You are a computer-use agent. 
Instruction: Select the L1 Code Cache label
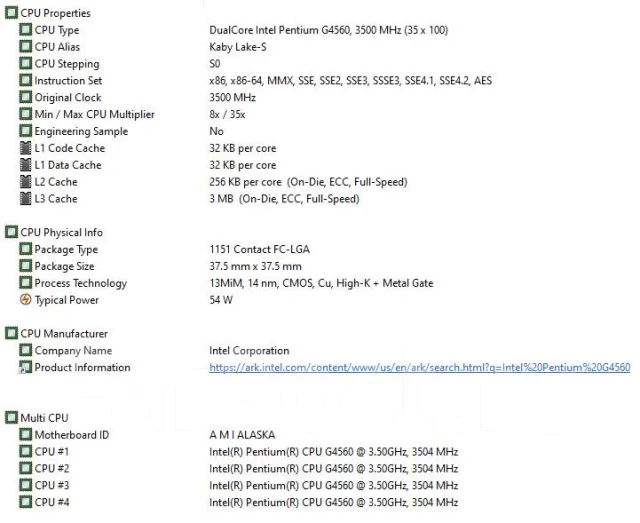[70, 148]
